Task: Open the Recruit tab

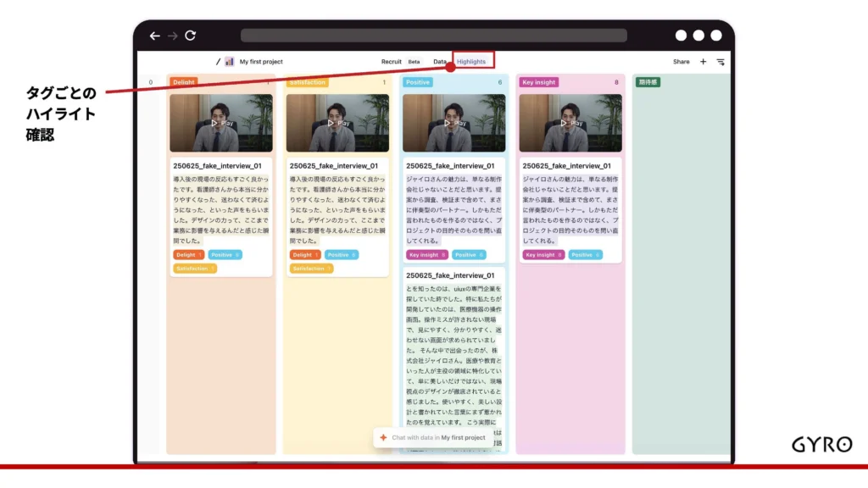Action: tap(392, 62)
